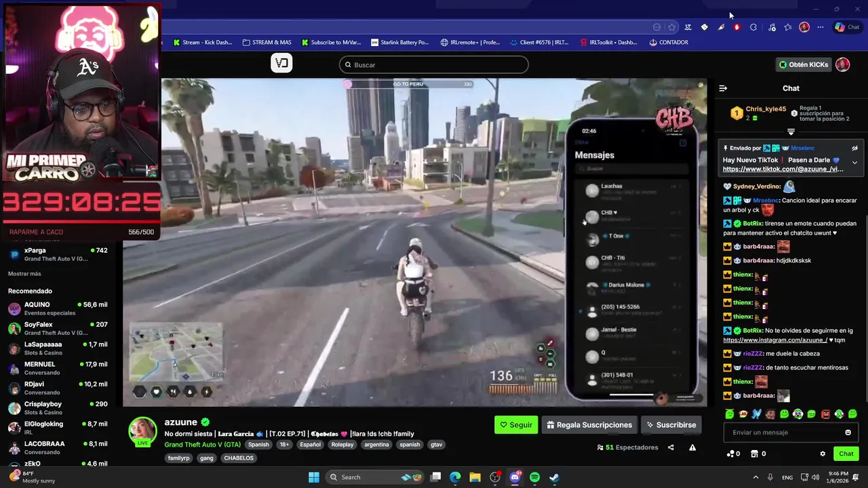Expand the pinned message by Mrsebnc
The image size is (868, 488).
pyautogui.click(x=854, y=163)
